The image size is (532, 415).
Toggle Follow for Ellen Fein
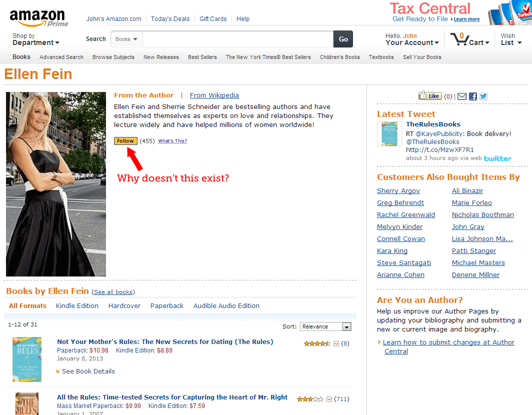tap(125, 140)
